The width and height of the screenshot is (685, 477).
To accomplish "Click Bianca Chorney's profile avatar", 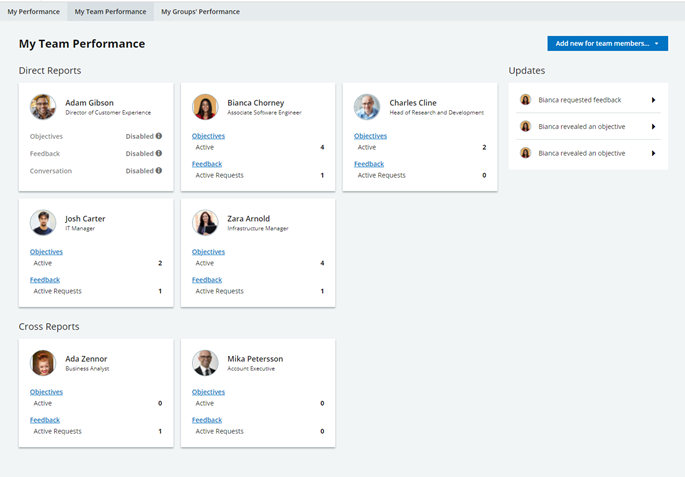I will (205, 107).
